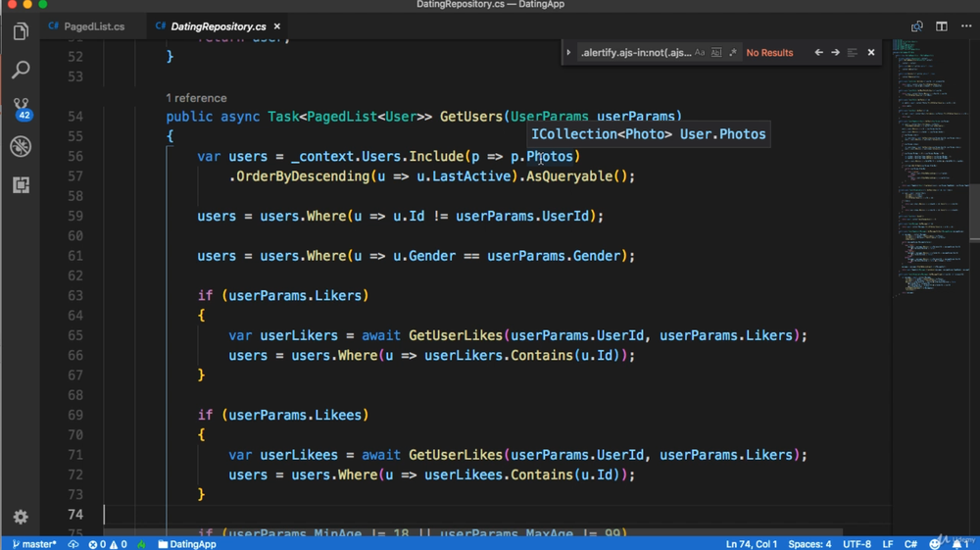Click the vertical scrollbar thumb

pyautogui.click(x=975, y=213)
